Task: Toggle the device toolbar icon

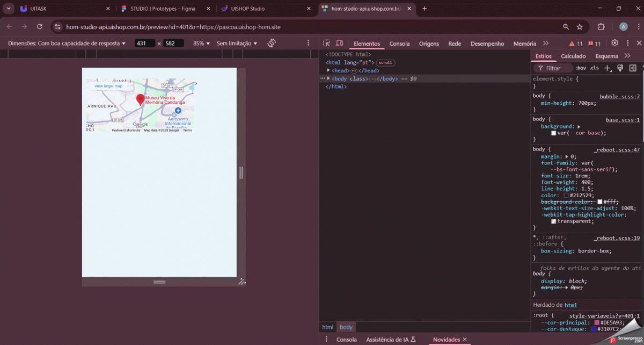Action: tap(339, 44)
